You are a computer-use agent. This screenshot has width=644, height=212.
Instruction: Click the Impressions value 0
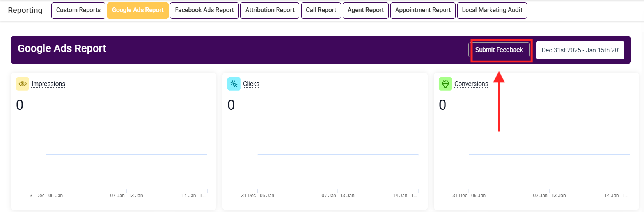[20, 105]
